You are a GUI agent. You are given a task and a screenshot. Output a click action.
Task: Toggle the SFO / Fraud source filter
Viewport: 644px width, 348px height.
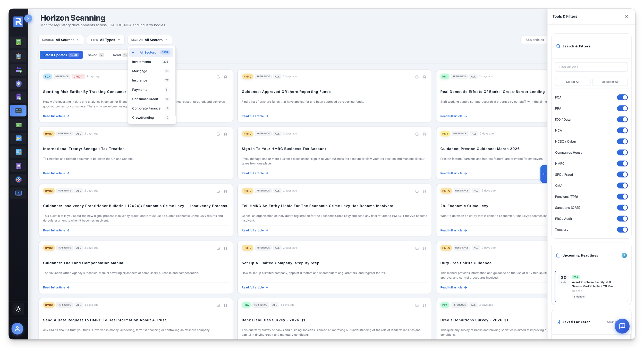[622, 175]
